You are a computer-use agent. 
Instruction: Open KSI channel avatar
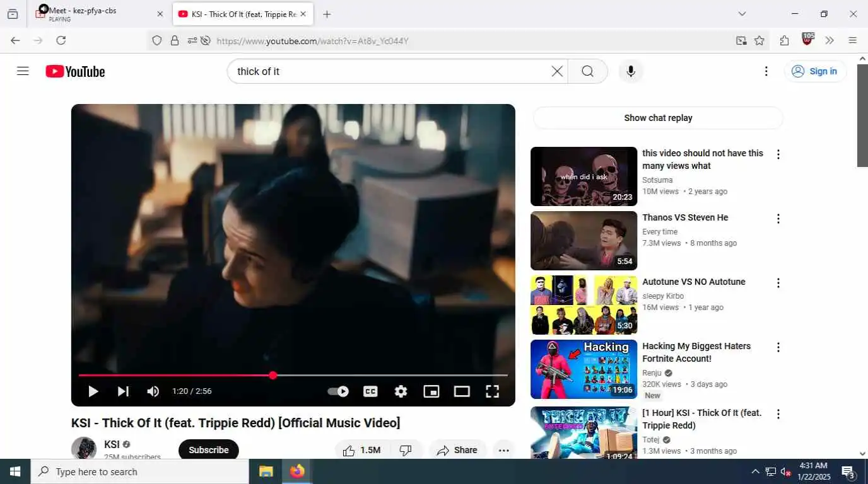84,448
